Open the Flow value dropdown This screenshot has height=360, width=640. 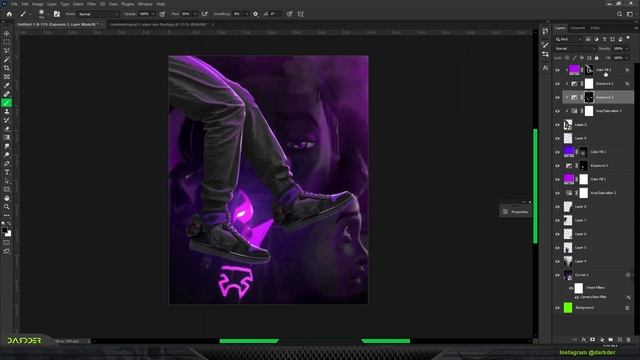click(196, 14)
